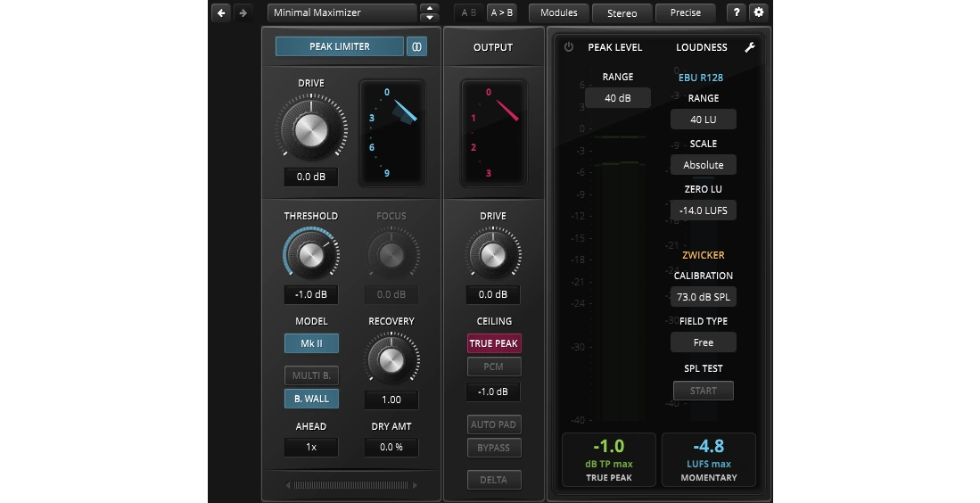
Task: Click the LOUDNESS header
Action: pos(701,47)
